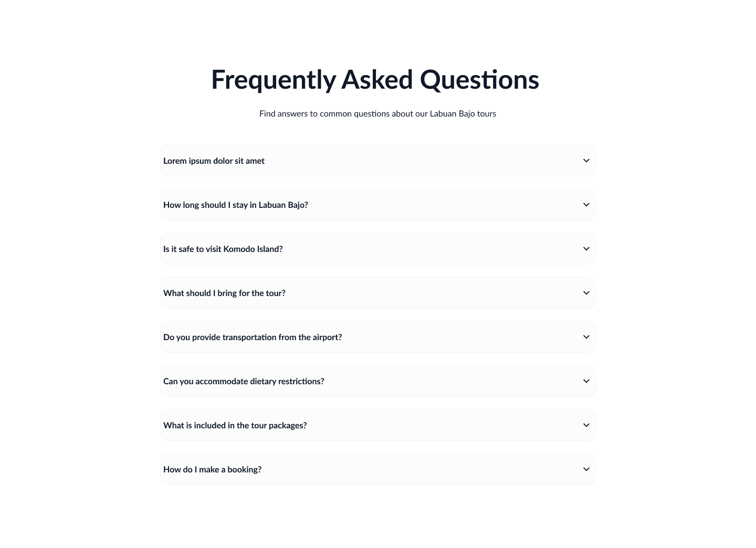Open the 'Lorem ipsum dolor sit amet' accordion item
This screenshot has height=548, width=756.
click(x=377, y=161)
